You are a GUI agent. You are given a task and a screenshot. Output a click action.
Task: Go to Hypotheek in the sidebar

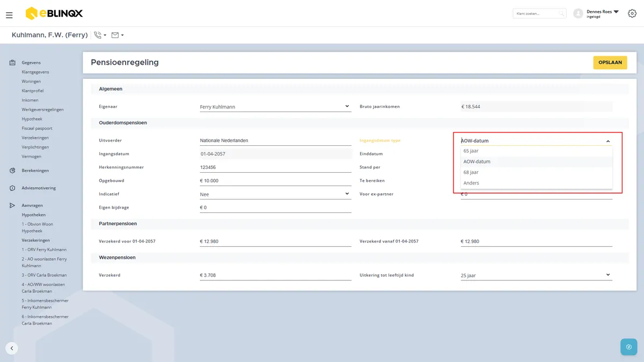pyautogui.click(x=32, y=119)
